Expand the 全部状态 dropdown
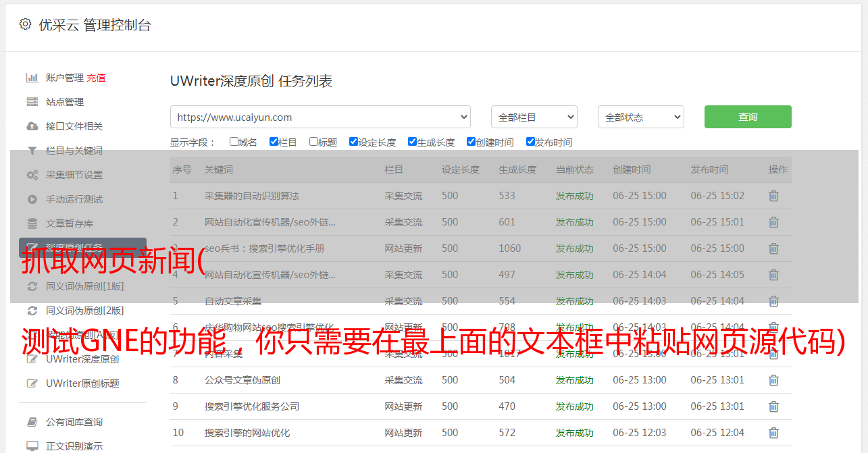This screenshot has height=453, width=868. [640, 117]
